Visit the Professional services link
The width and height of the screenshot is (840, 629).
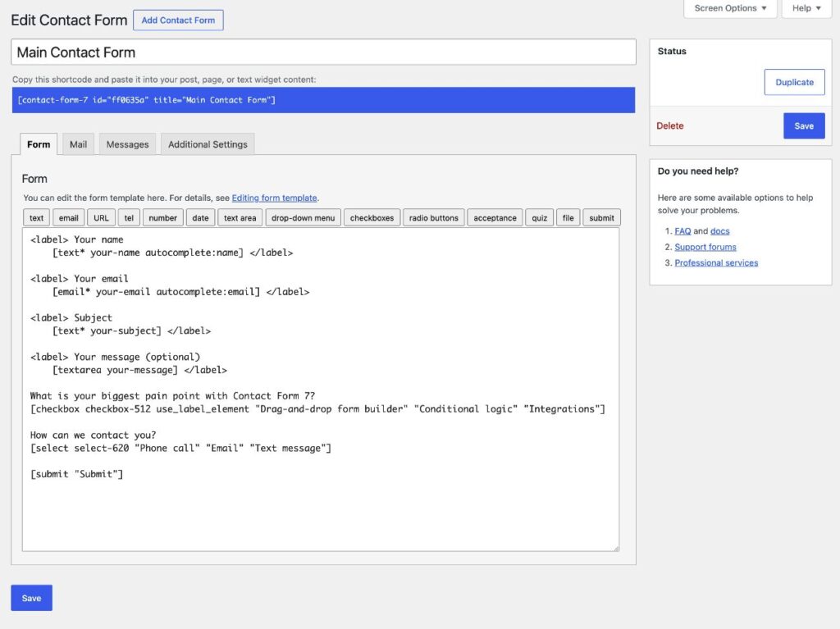(x=716, y=263)
